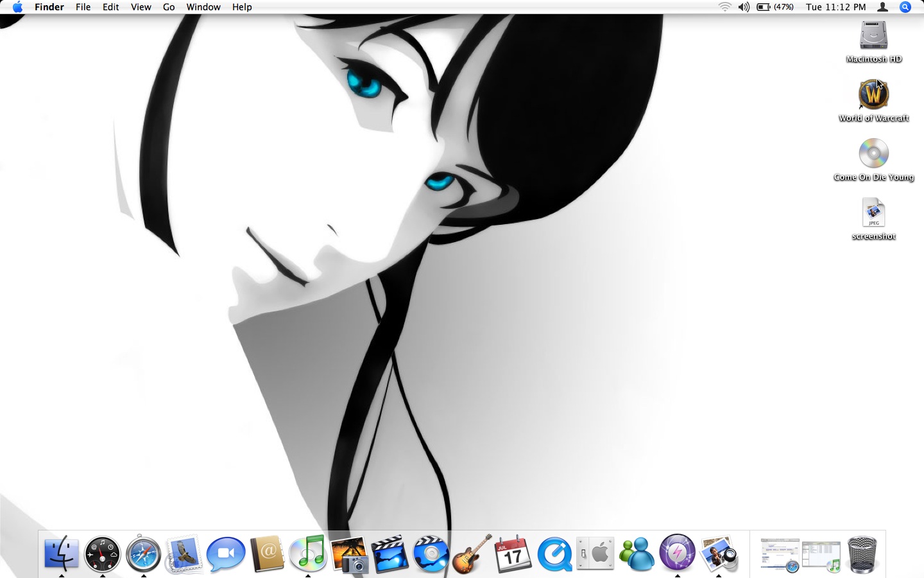Click the Tue 11:12 PM clock
The image size is (924, 578).
click(x=836, y=7)
